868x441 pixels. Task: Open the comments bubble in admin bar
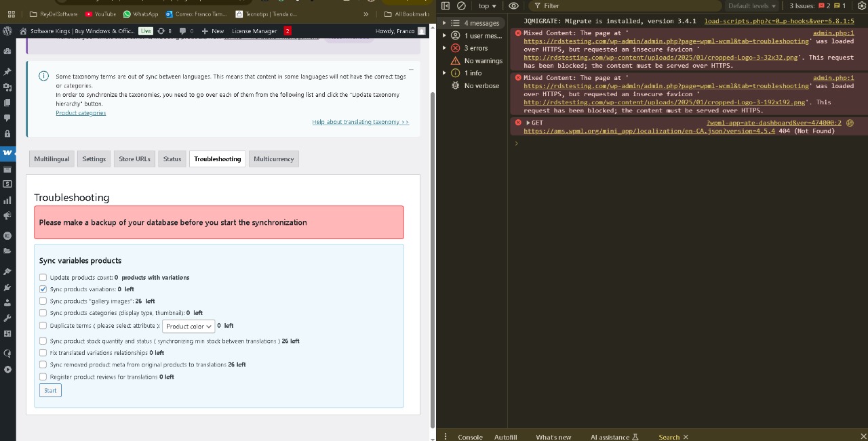point(182,31)
